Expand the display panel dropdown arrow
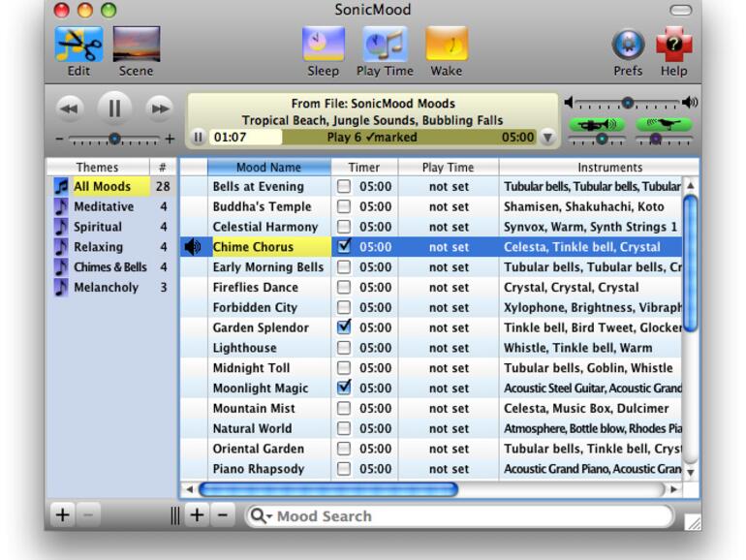The height and width of the screenshot is (560, 746). tap(548, 138)
